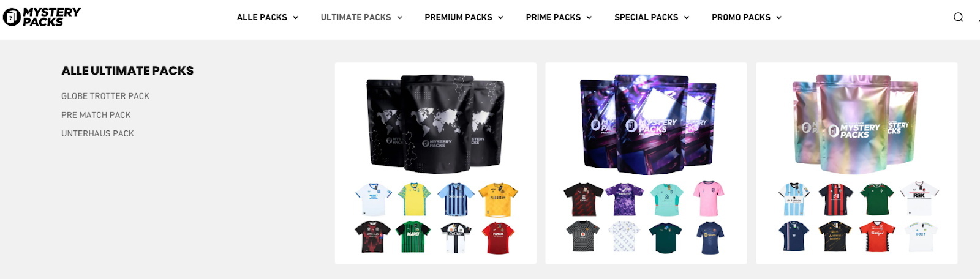Collapse the Ultimate Packs dropdown chevron
980x279 pixels.
pyautogui.click(x=399, y=18)
